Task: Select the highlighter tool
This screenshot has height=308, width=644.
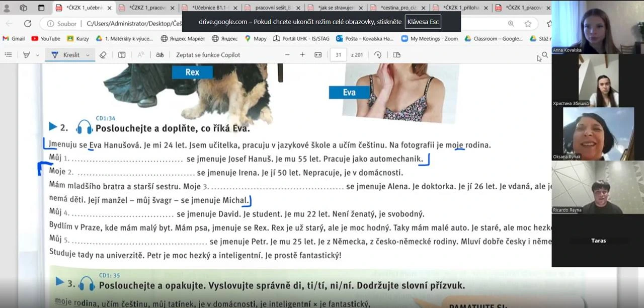Action: [x=27, y=54]
